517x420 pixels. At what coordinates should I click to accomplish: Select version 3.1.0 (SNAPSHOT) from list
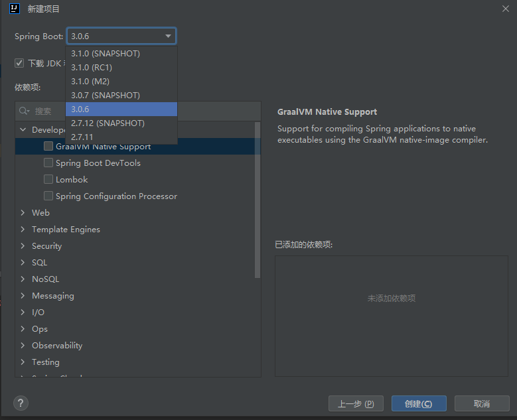point(106,53)
